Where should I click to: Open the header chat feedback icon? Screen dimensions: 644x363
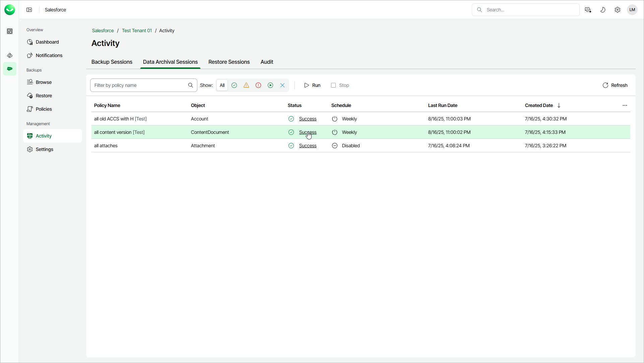coord(588,10)
